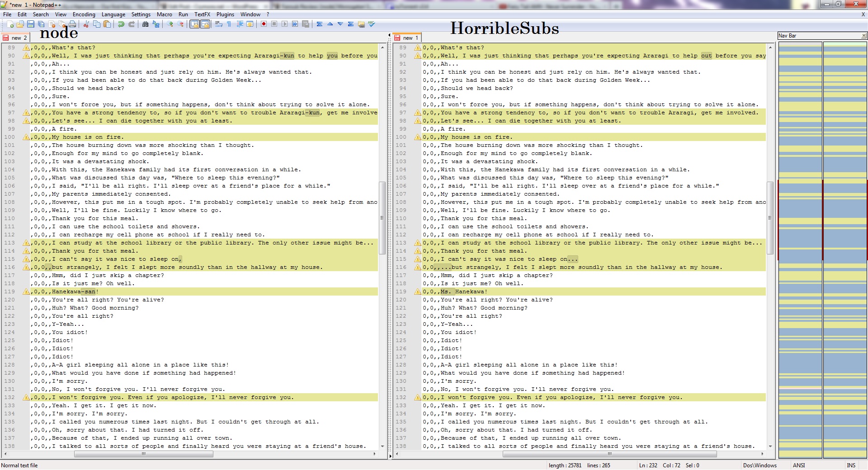
Task: Click the Close All documents toolbar icon
Action: tap(62, 24)
